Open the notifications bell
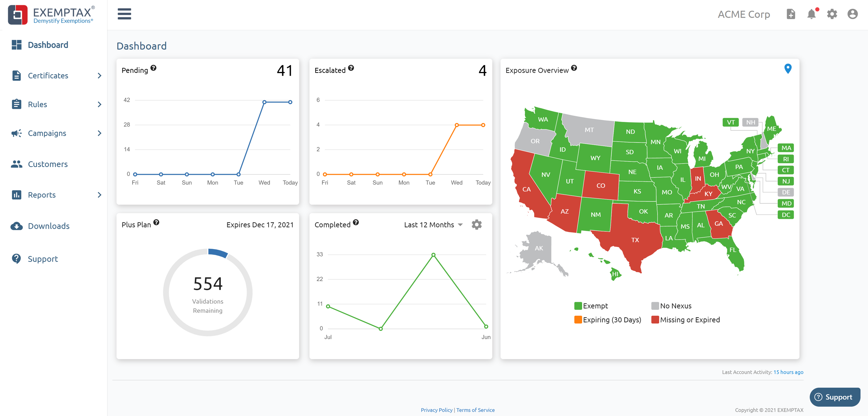The width and height of the screenshot is (868, 416). (811, 14)
